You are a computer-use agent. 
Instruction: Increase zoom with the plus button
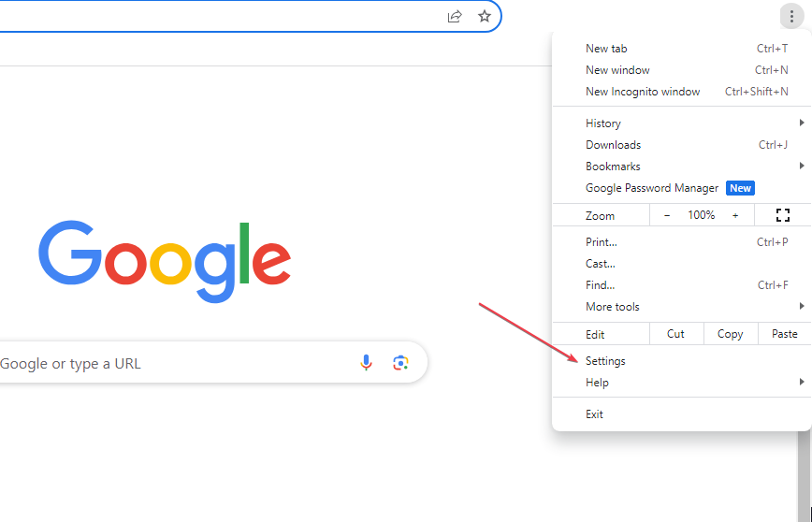click(x=735, y=215)
